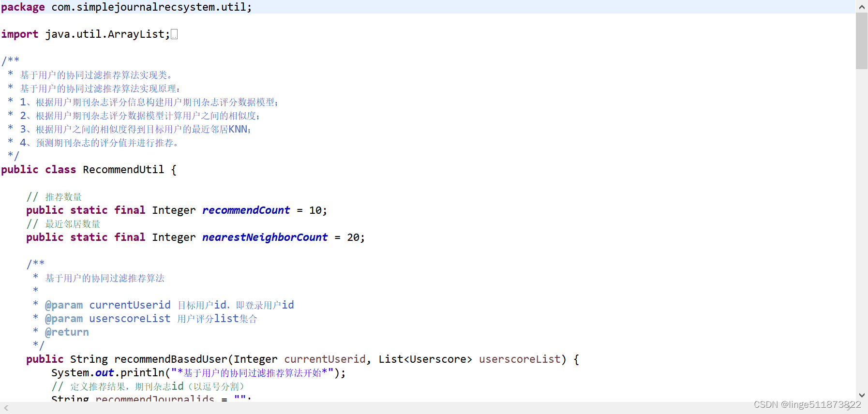Screen dimensions: 868x414
Task: Click the string literal in println
Action: (x=252, y=373)
